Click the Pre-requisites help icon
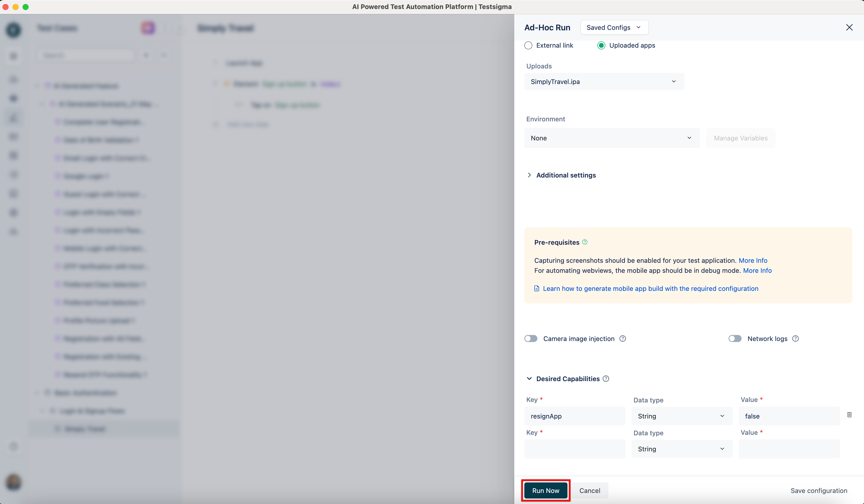 pyautogui.click(x=585, y=242)
